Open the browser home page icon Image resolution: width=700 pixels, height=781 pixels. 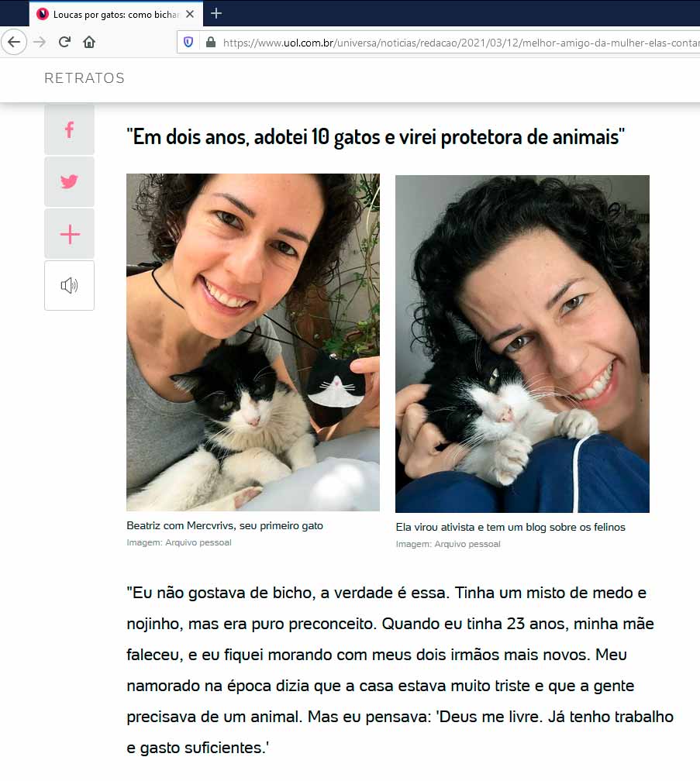[89, 42]
